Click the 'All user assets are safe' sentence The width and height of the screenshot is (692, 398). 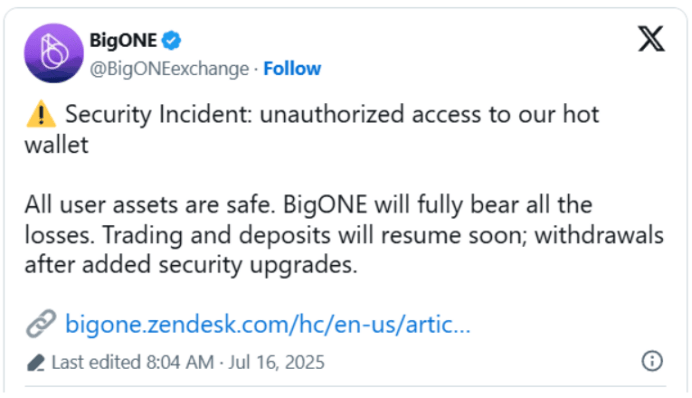coord(148,205)
